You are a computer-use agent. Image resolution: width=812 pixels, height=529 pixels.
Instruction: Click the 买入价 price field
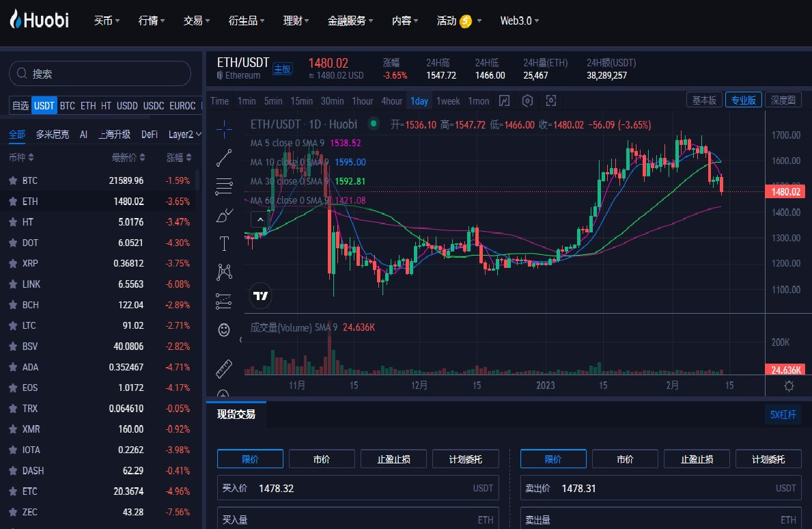coord(358,488)
